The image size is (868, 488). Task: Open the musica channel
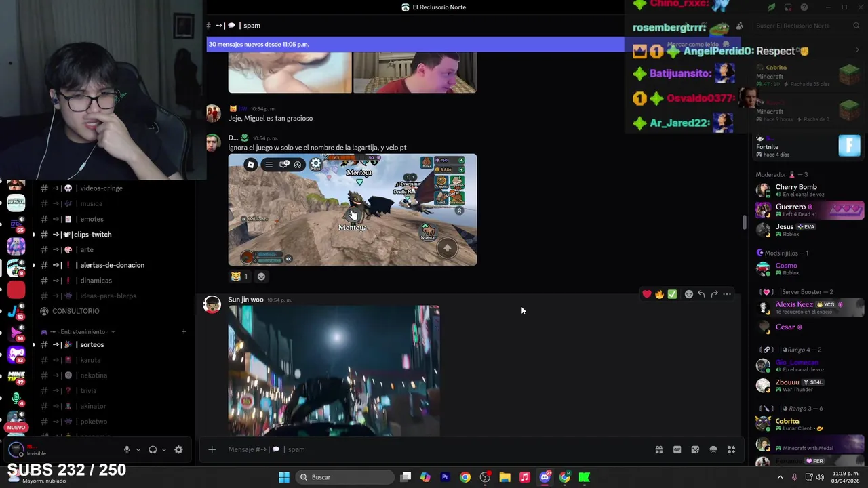(91, 204)
